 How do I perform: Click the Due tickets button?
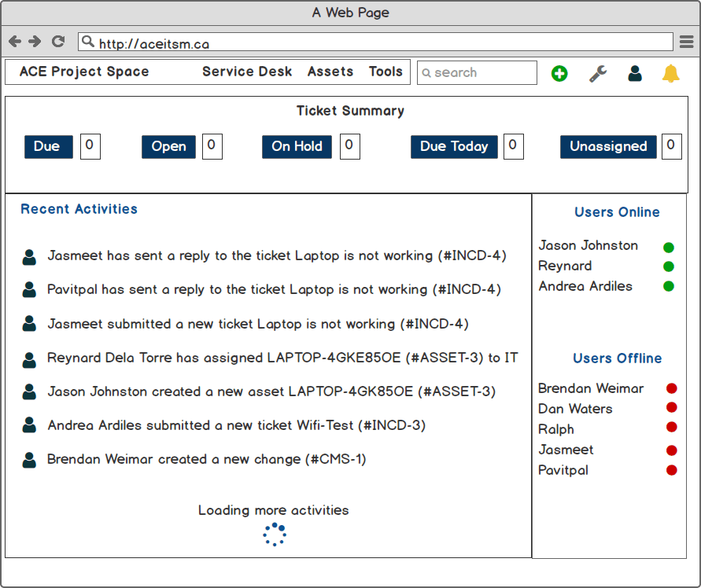48,146
